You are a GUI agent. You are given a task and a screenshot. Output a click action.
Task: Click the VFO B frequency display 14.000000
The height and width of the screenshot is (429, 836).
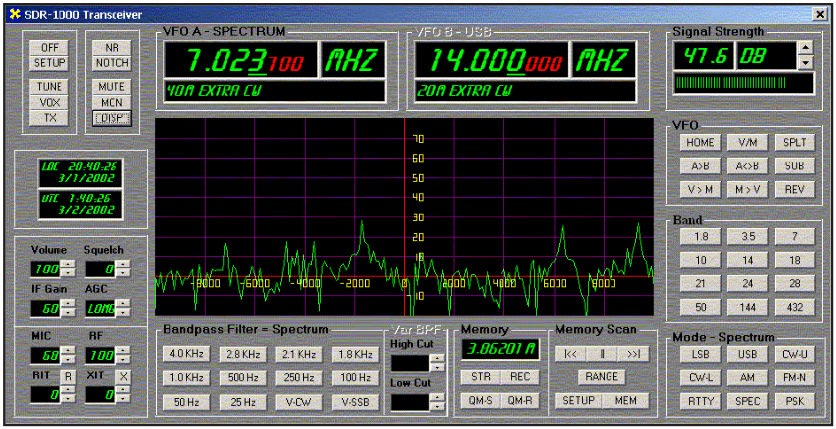(x=491, y=60)
